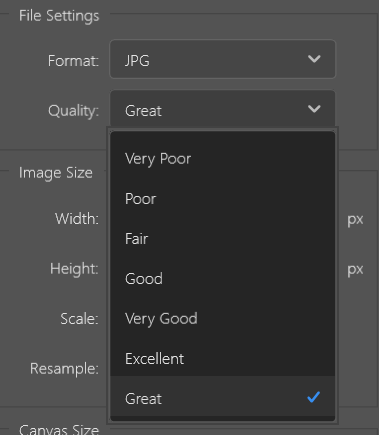Pick Fair from the quality list
This screenshot has width=379, height=435.
pyautogui.click(x=222, y=239)
